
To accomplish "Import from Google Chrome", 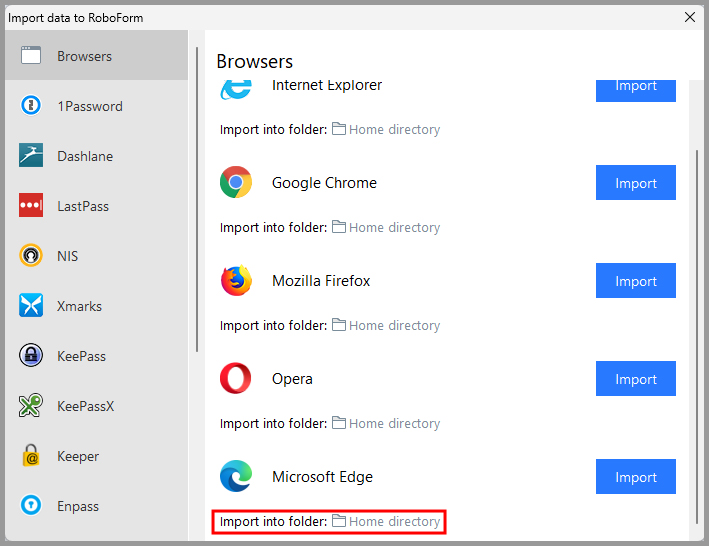I will [x=635, y=183].
